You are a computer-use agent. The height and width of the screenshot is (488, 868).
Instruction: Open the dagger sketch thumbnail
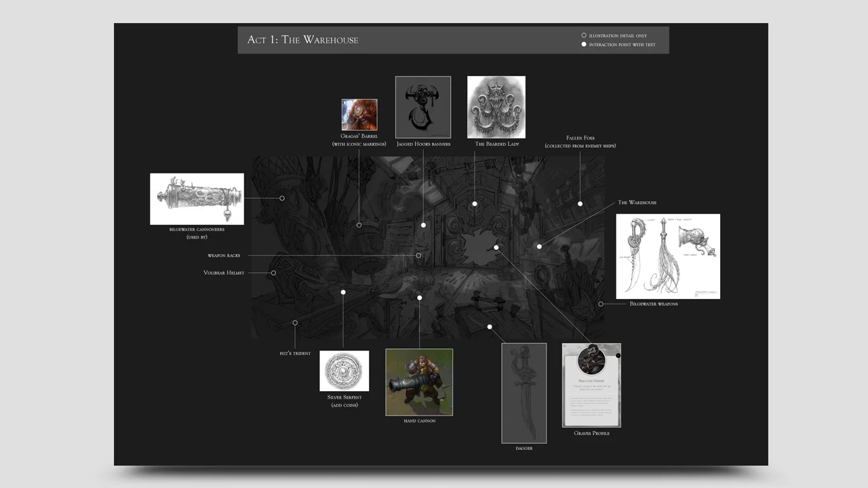pyautogui.click(x=524, y=393)
